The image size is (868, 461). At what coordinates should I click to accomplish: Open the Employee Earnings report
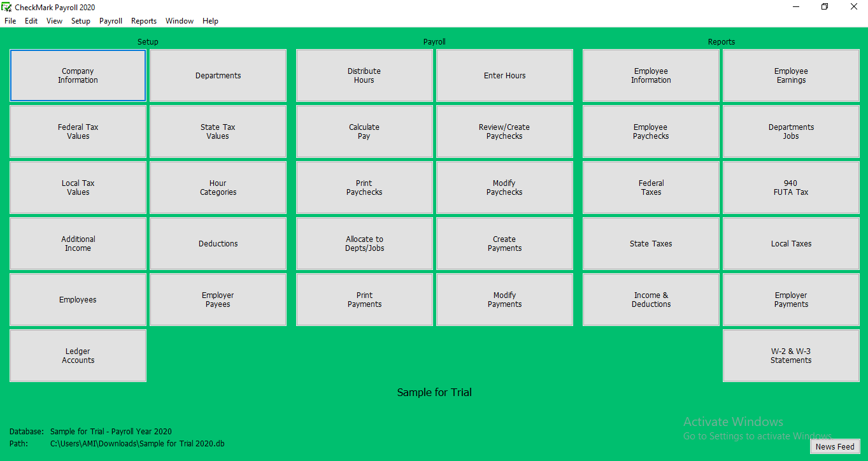coord(791,76)
